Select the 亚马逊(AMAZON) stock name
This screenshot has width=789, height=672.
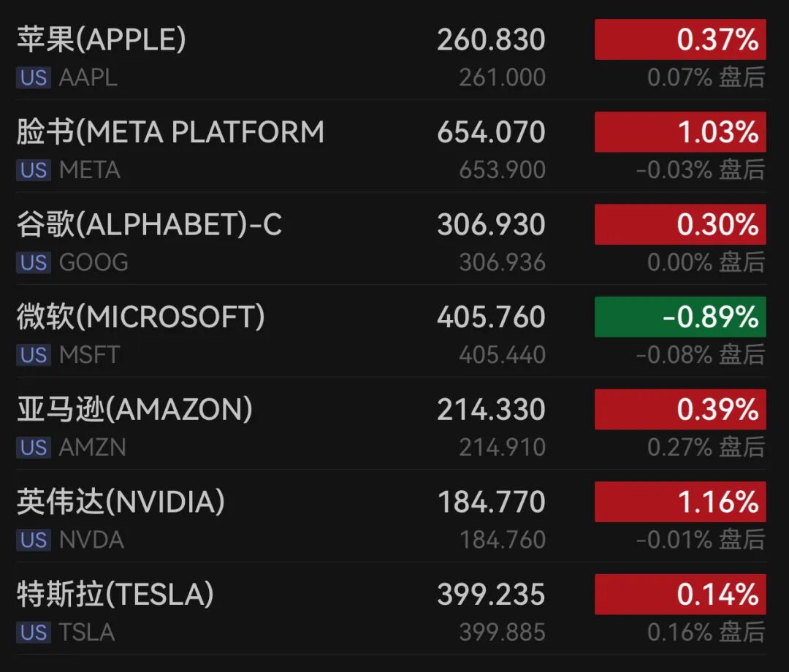click(134, 410)
